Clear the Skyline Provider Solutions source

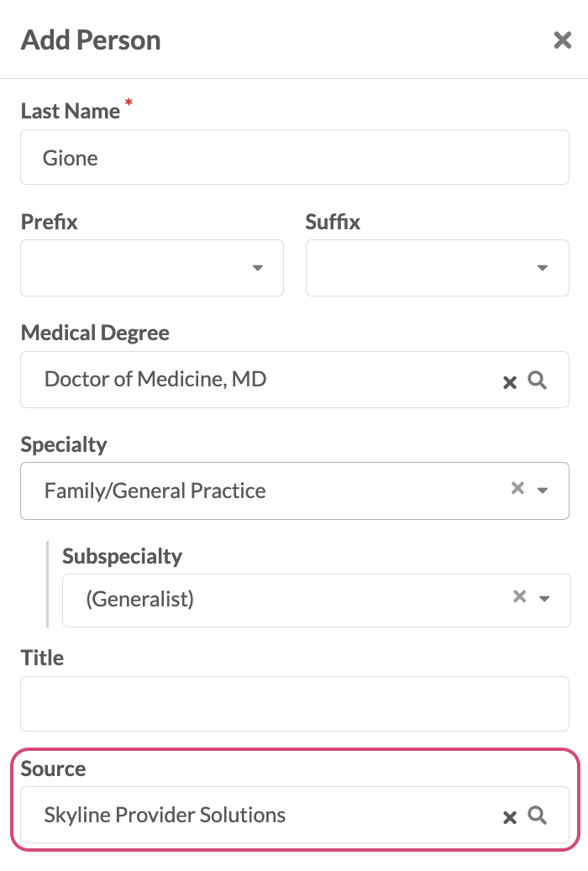pyautogui.click(x=510, y=817)
